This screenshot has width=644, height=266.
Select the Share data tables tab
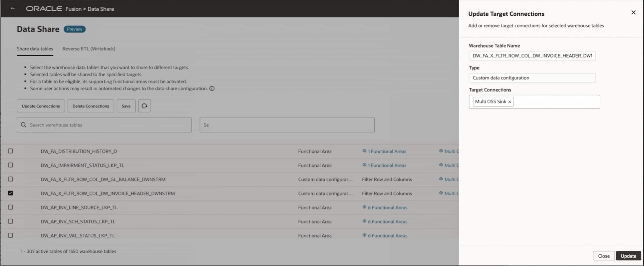(x=35, y=49)
